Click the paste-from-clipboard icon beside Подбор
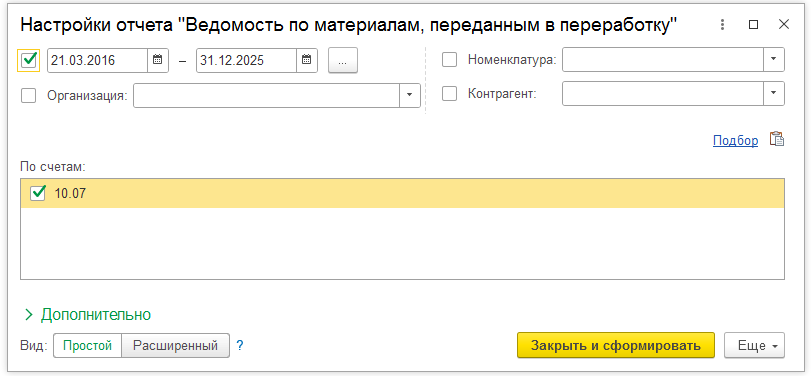Viewport: 811px width, 379px height. click(x=776, y=140)
